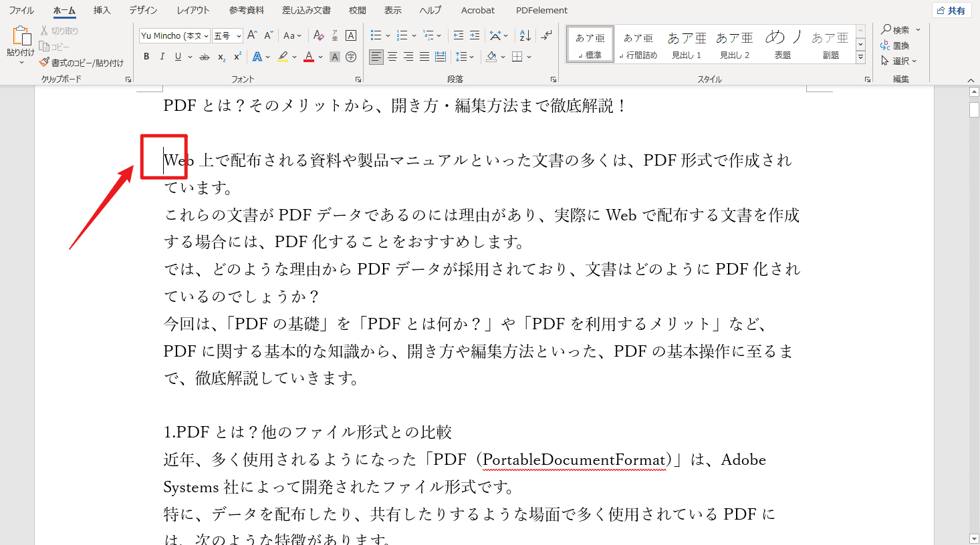Apply the red font color

click(309, 57)
